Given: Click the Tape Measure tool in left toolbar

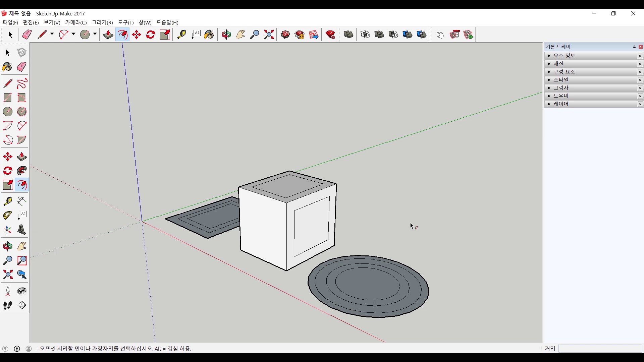Looking at the screenshot, I should 8,201.
